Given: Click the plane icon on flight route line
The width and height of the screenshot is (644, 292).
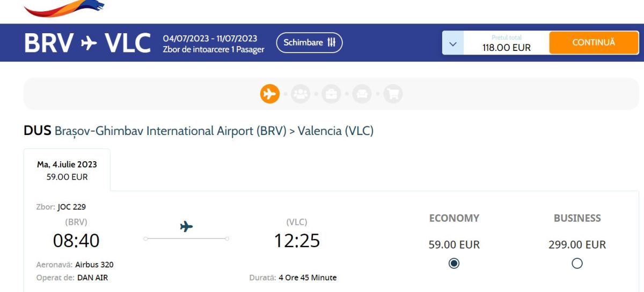Looking at the screenshot, I should pos(186,227).
